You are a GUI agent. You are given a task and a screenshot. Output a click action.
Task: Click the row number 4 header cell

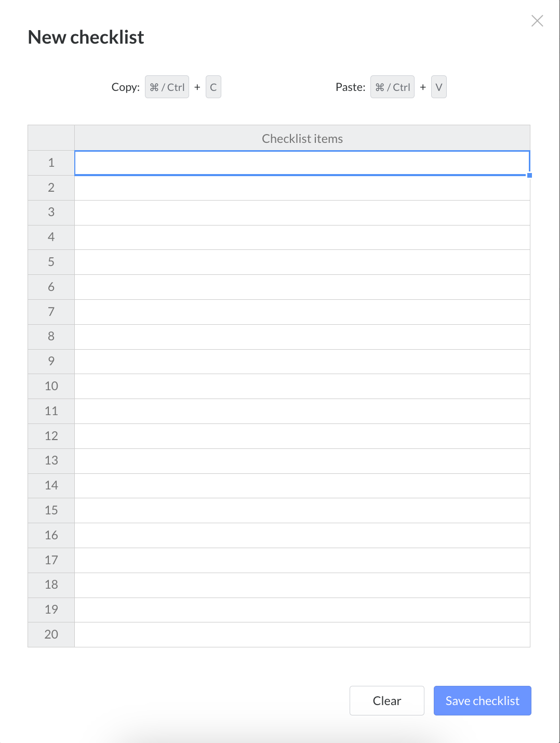(51, 237)
